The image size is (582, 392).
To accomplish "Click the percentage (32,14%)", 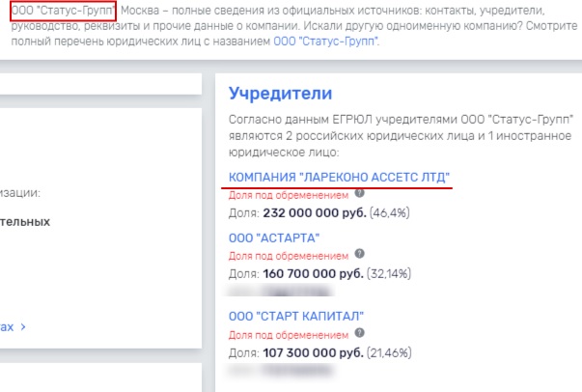I will (389, 274).
